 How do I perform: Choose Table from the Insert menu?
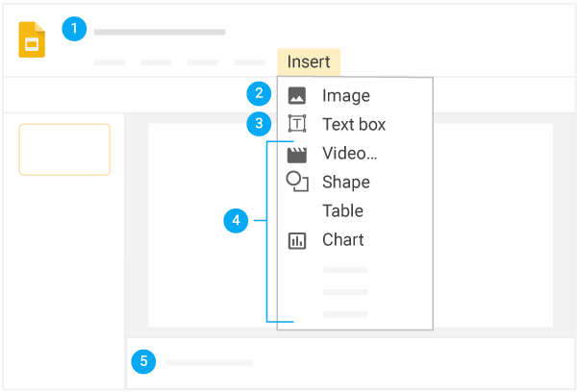coord(342,211)
